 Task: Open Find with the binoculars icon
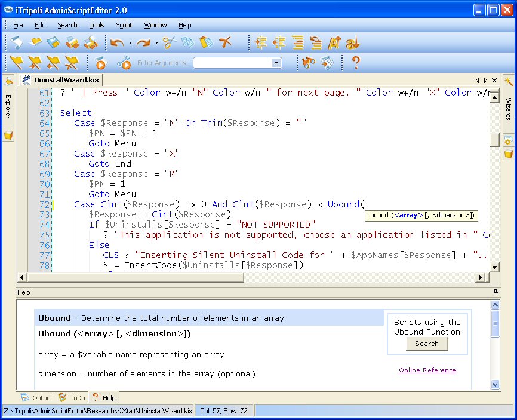309,62
